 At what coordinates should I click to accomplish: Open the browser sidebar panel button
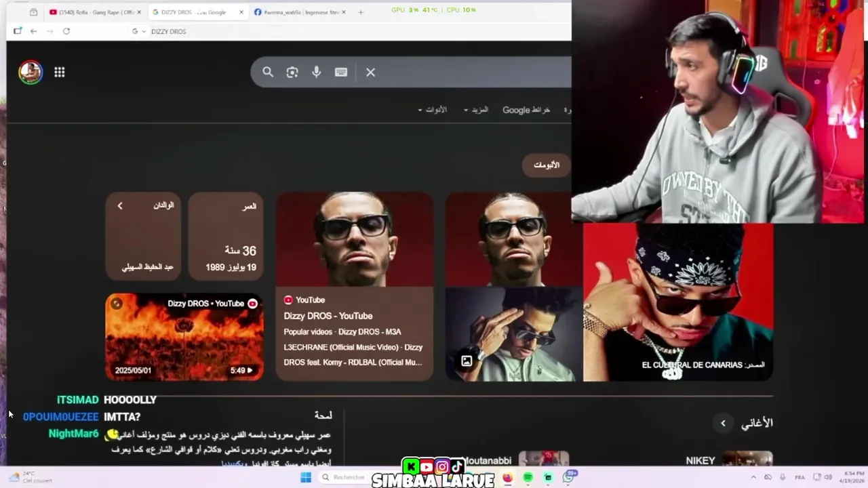[18, 31]
